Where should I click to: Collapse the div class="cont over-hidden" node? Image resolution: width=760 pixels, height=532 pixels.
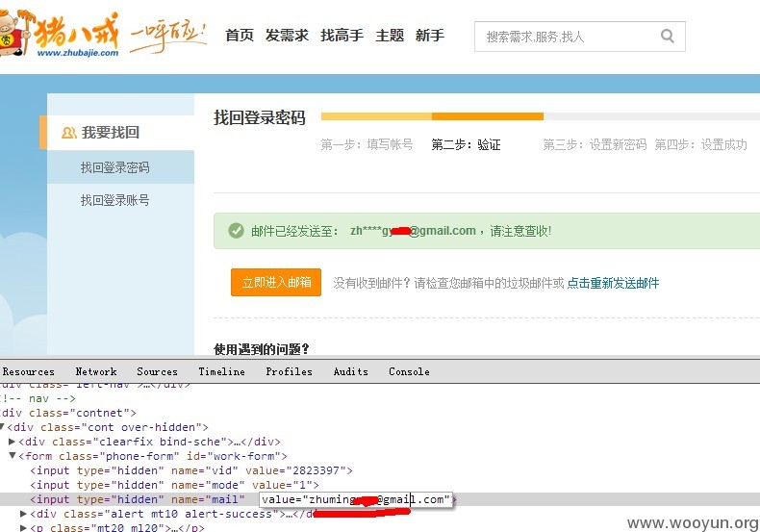pos(3,427)
